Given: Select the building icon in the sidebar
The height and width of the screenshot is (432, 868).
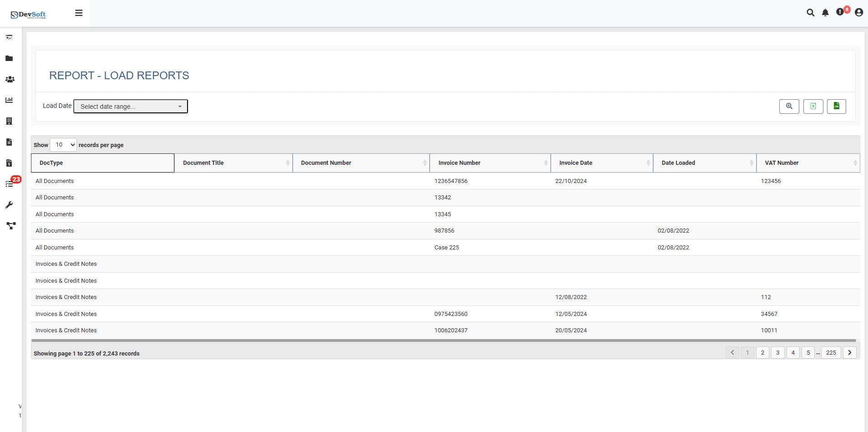Looking at the screenshot, I should tap(9, 121).
